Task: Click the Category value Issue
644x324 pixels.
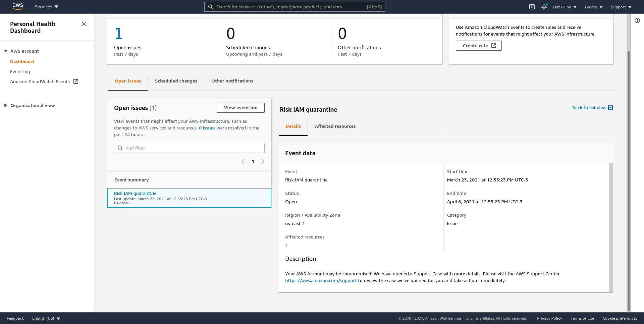Action: pos(452,223)
